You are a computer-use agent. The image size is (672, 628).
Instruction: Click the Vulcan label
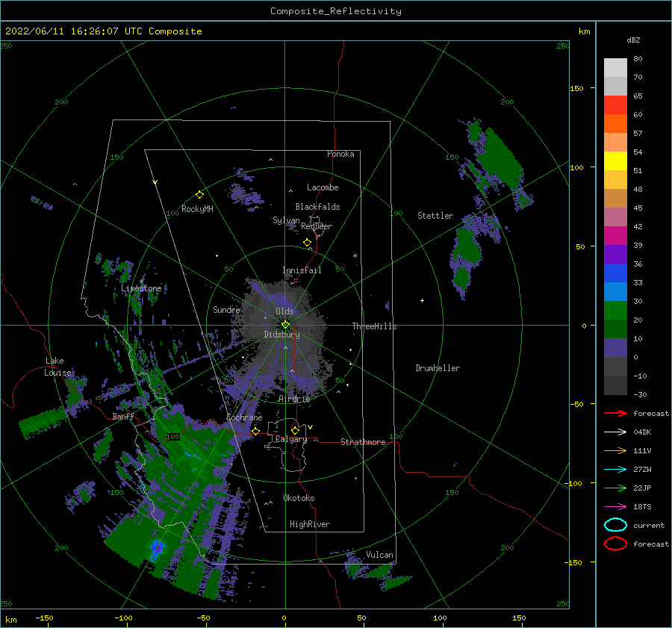(379, 555)
